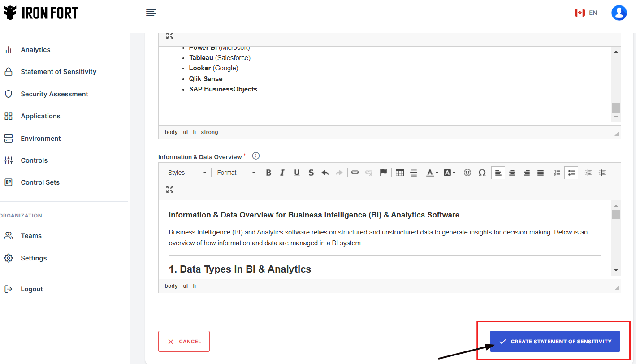636x364 pixels.
Task: Toggle italic formatting in the editor toolbar
Action: point(282,173)
